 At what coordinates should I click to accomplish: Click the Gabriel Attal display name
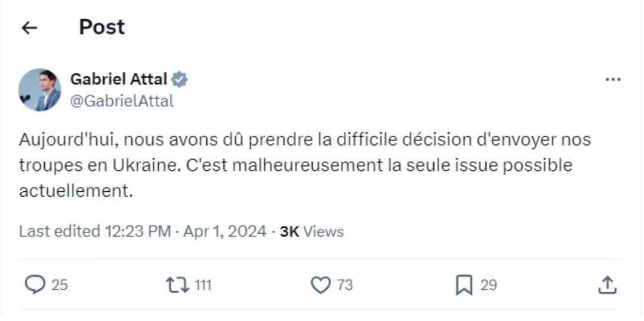(119, 79)
